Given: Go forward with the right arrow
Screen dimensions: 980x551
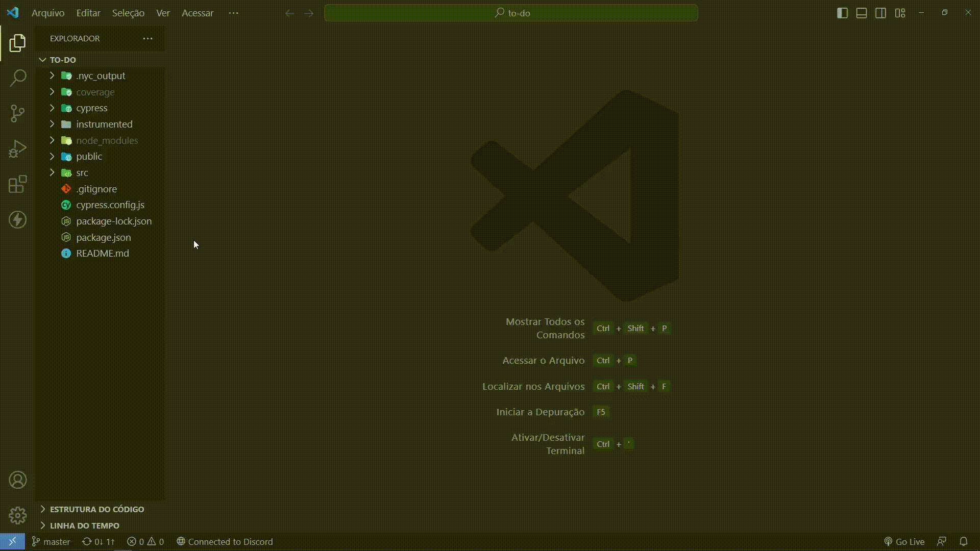Looking at the screenshot, I should pos(309,13).
